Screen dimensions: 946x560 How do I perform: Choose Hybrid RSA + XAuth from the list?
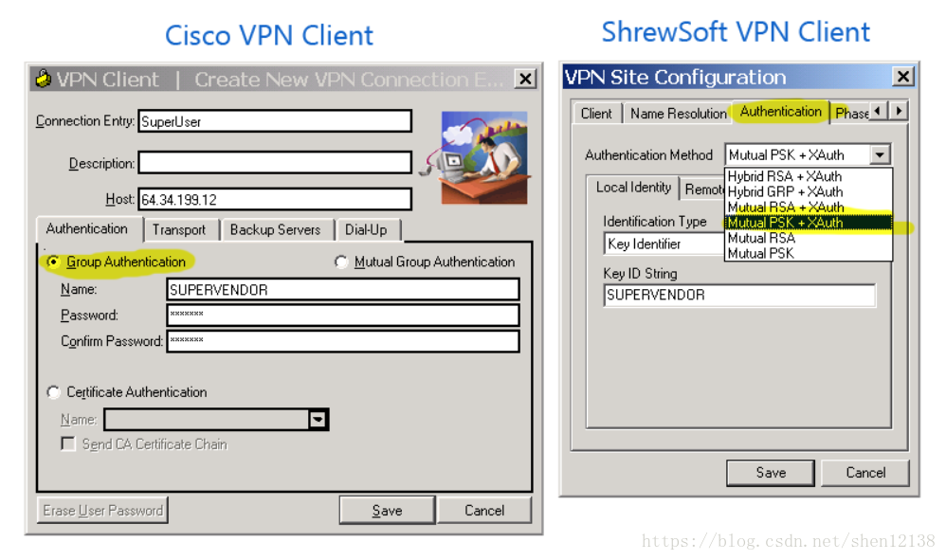[808, 176]
